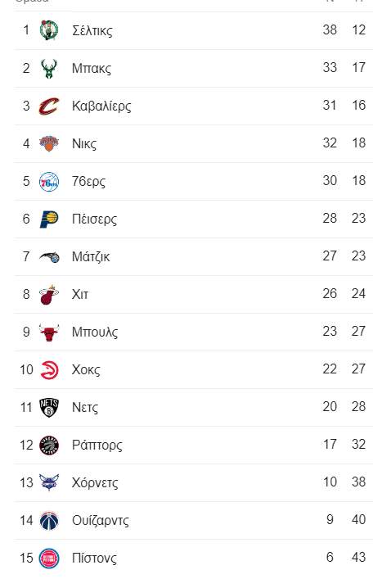Viewport: 373px width, 588px height.
Task: Open the Καβαλίερς team link
Action: 101,106
